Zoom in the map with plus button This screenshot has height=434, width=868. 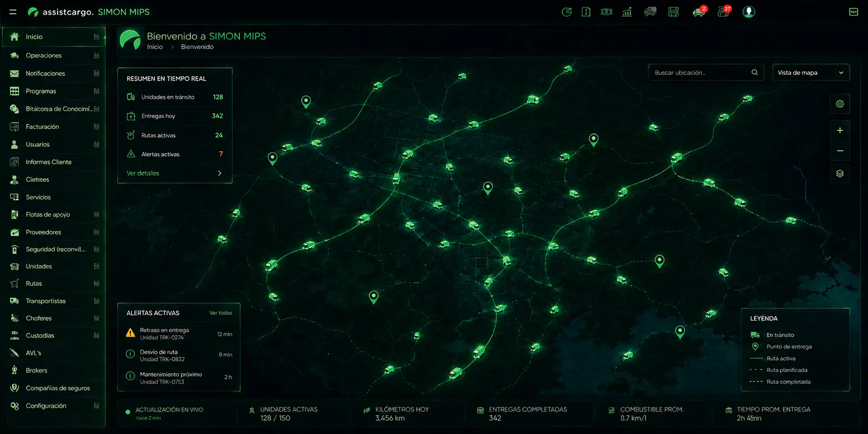840,130
